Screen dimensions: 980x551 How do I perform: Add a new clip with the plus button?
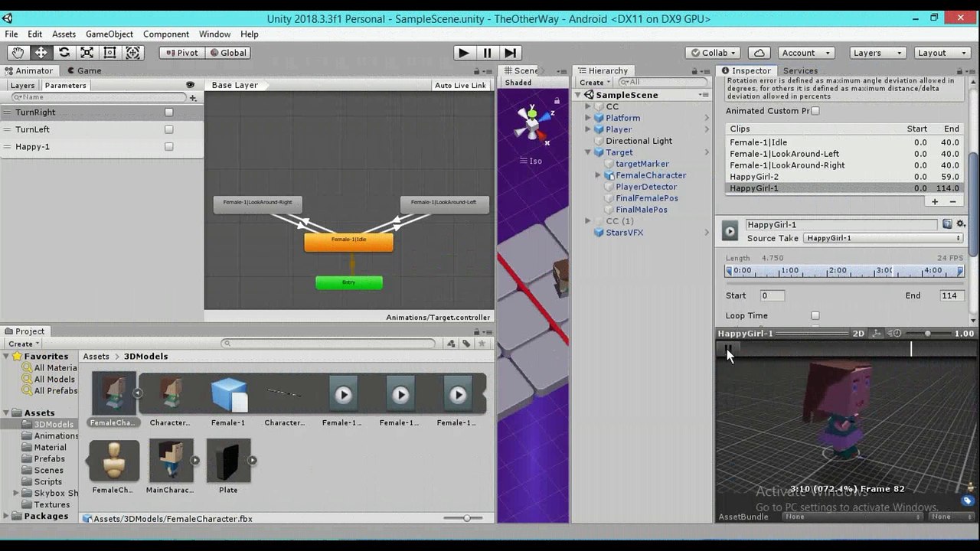tap(934, 201)
